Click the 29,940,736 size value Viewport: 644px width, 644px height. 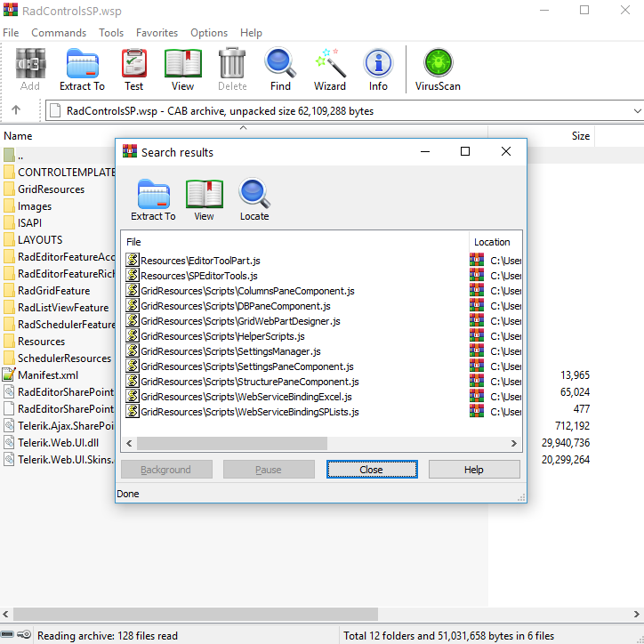coord(566,443)
